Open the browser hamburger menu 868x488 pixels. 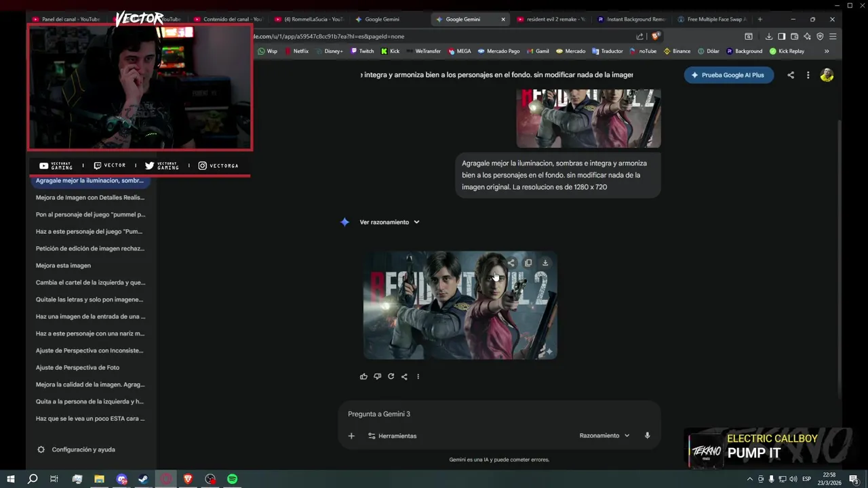(833, 37)
